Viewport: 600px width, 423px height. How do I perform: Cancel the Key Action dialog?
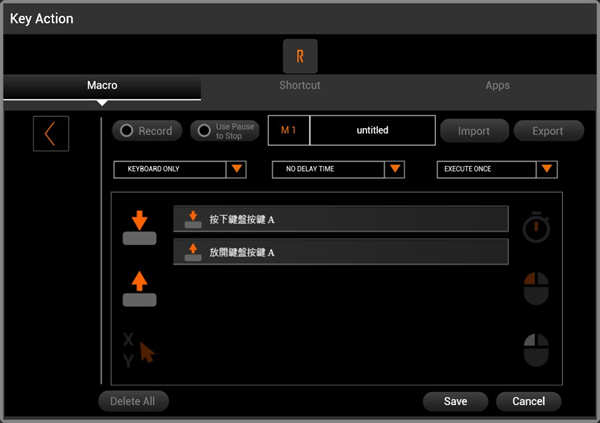(x=529, y=401)
